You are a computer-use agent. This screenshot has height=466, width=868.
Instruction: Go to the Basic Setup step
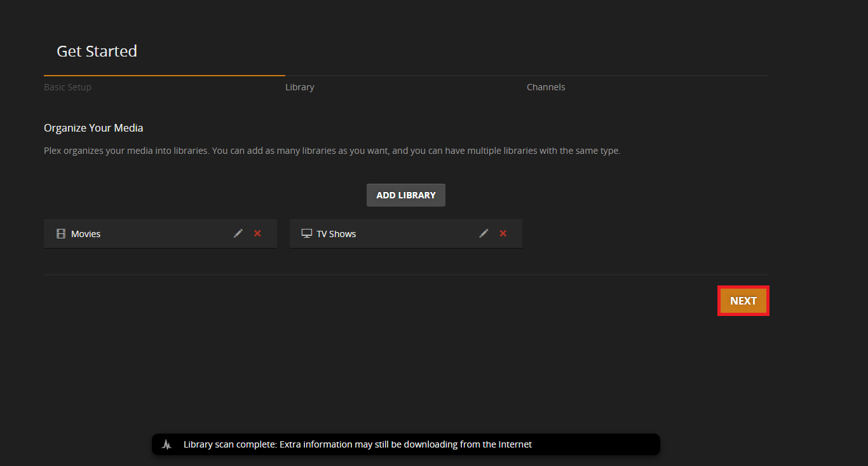(67, 87)
